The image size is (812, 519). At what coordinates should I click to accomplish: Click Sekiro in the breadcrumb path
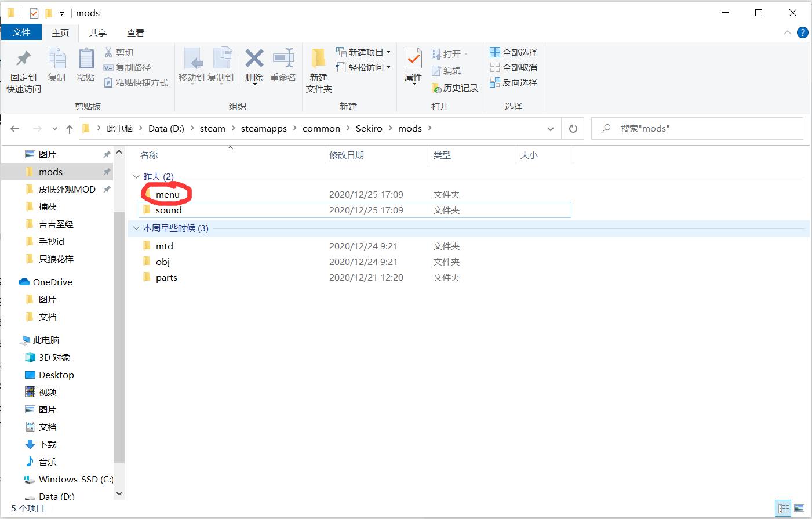(369, 129)
